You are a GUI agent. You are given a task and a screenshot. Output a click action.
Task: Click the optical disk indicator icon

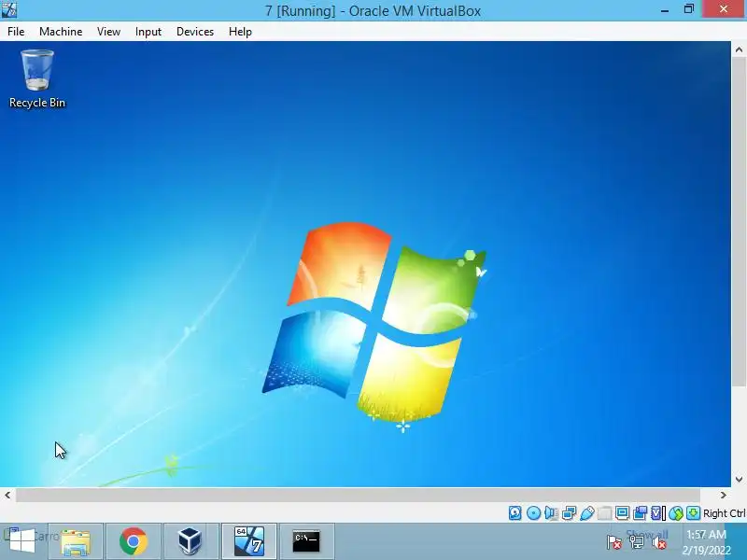click(533, 512)
